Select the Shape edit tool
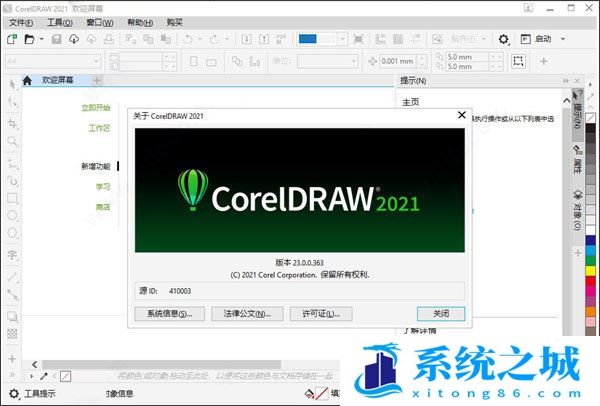The width and height of the screenshot is (600, 406). (13, 103)
